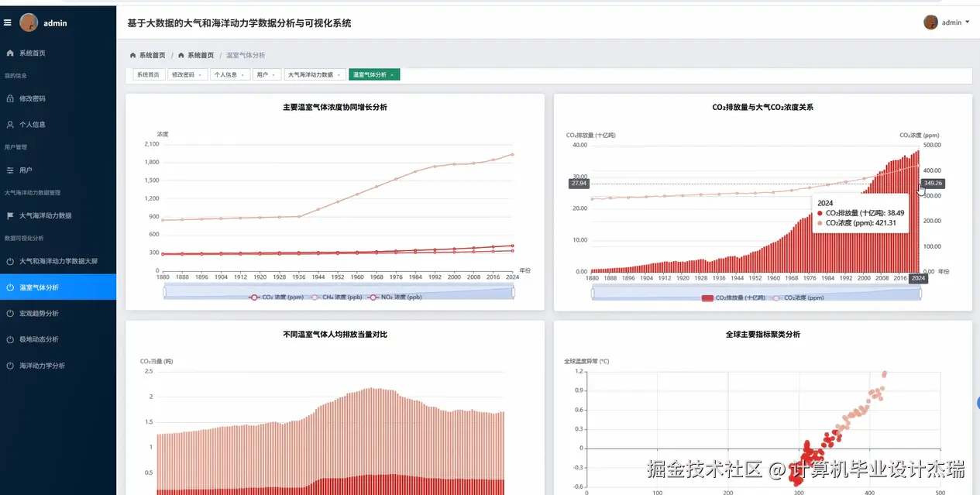
Task: Click the flag icon for 大气海洋动力数据
Action: [x=10, y=215]
